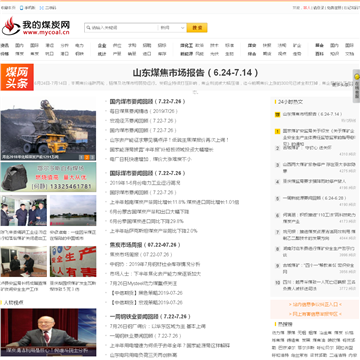The image size is (360, 360).
Task: Open article ending with 下降2.0%
Action: pos(154,231)
